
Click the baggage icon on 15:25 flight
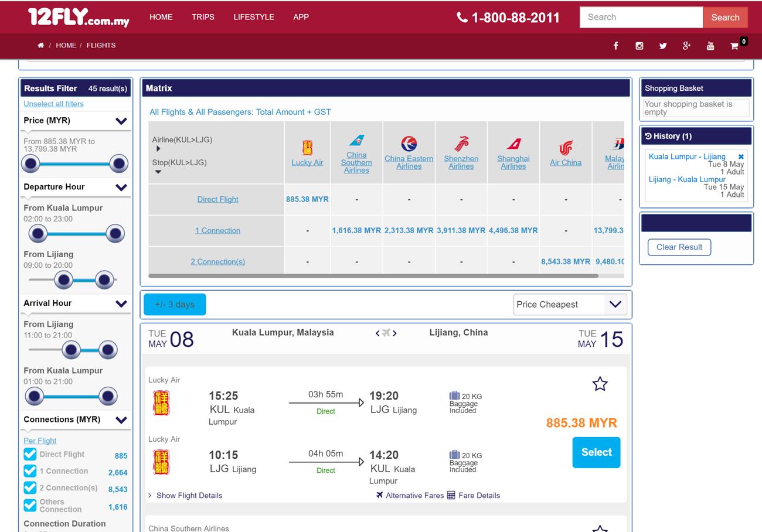[x=454, y=395]
